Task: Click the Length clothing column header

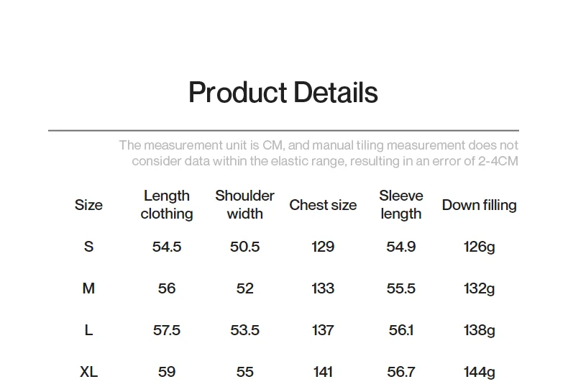Action: (x=167, y=205)
